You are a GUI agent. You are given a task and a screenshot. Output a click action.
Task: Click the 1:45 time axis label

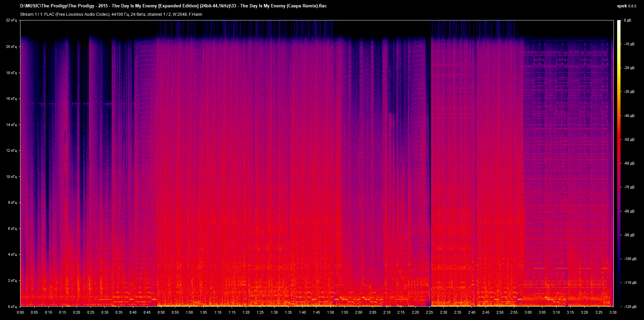[x=316, y=312]
